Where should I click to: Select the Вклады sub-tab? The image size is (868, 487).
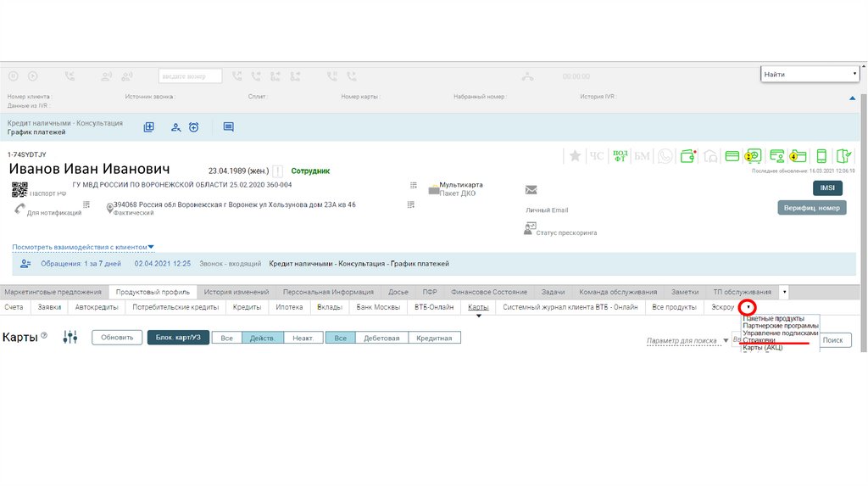[x=330, y=307]
